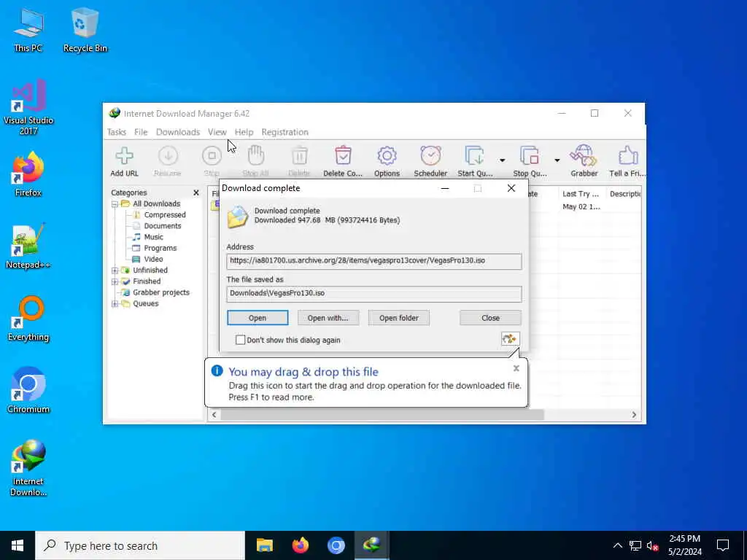The width and height of the screenshot is (747, 560).
Task: Click the Open folder button
Action: click(x=399, y=318)
